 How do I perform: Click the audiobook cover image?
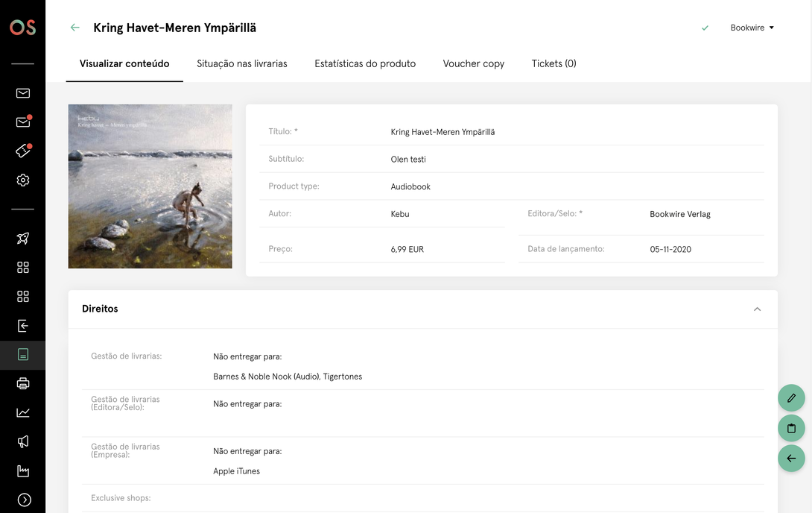[x=150, y=186]
